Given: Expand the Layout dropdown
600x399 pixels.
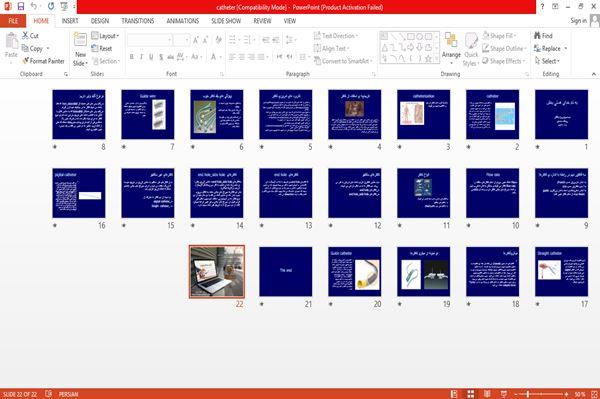Looking at the screenshot, I should pyautogui.click(x=105, y=36).
